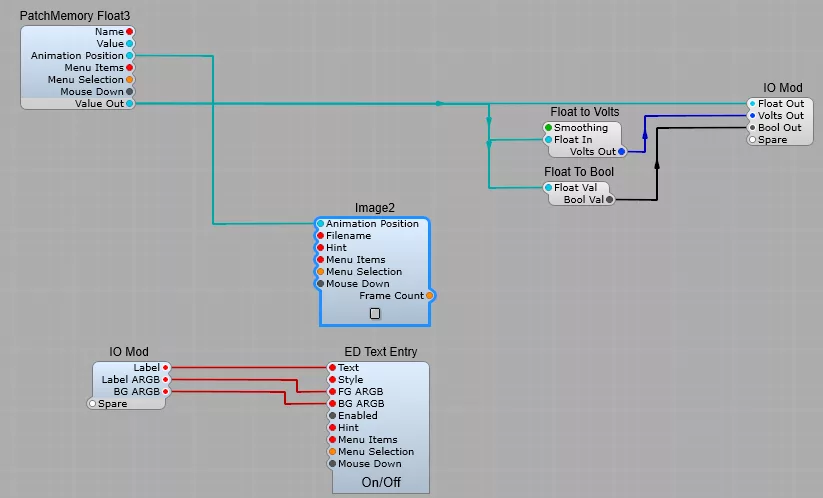Screen dimensions: 823x498
Task: Select the Bool Out pin on IO Mod
Action: pyautogui.click(x=752, y=128)
